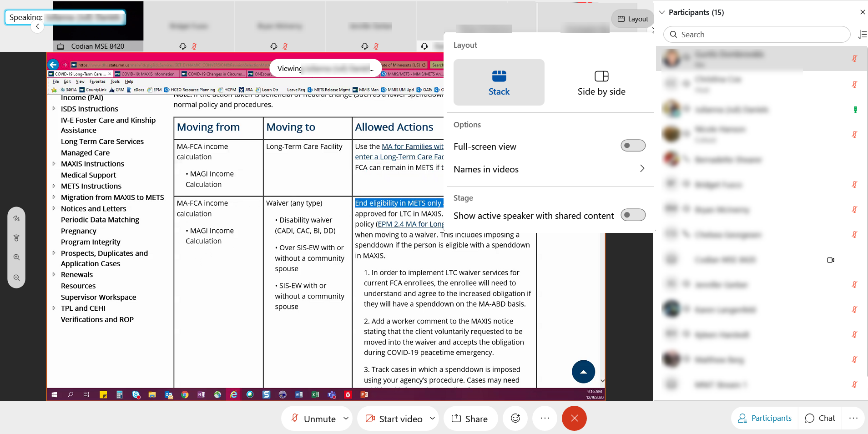Click the zoom out magnifier icon
Image resolution: width=868 pixels, height=434 pixels.
point(16,278)
